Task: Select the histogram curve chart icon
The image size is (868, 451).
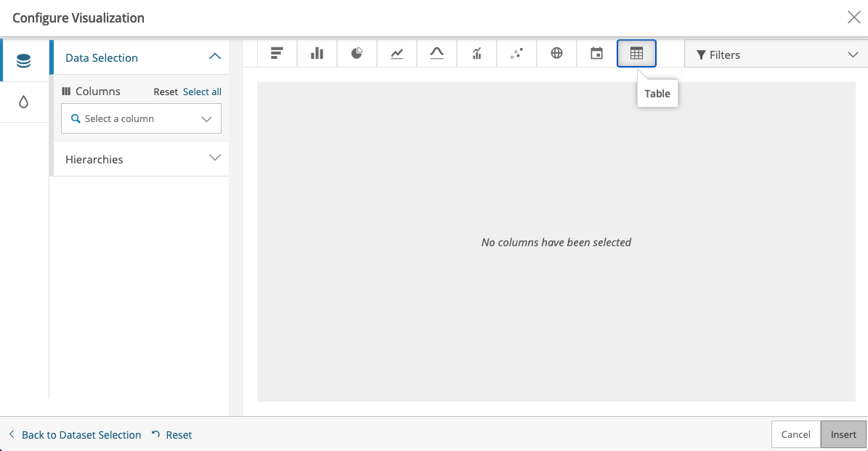Action: (x=437, y=54)
